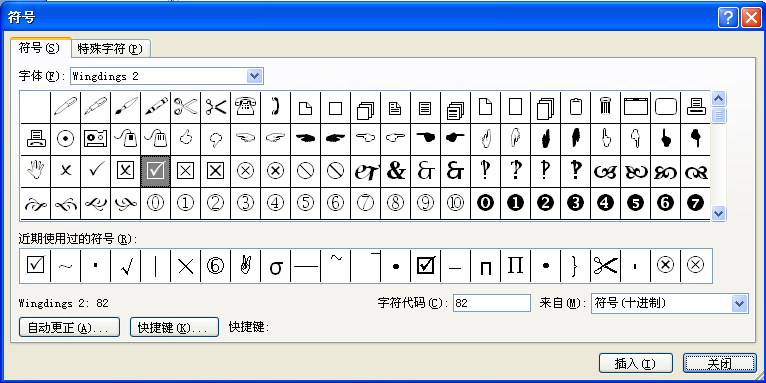Viewport: 766px width, 383px height.
Task: Click 插入(I) to insert symbol
Action: [x=636, y=363]
